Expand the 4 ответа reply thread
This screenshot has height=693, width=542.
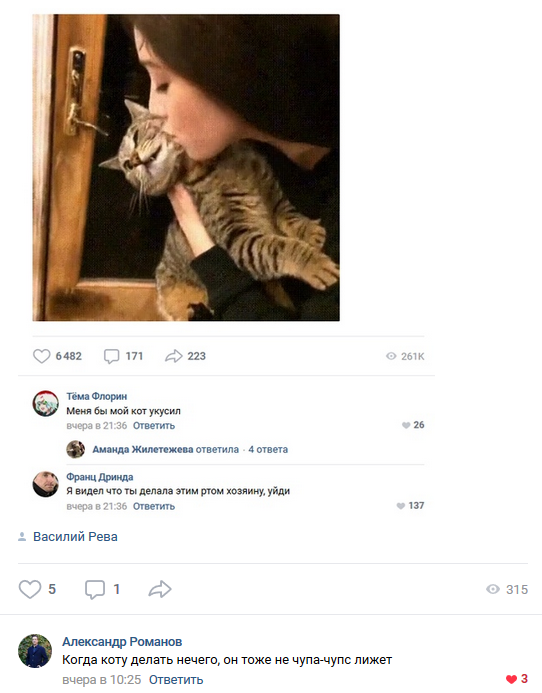click(x=268, y=449)
